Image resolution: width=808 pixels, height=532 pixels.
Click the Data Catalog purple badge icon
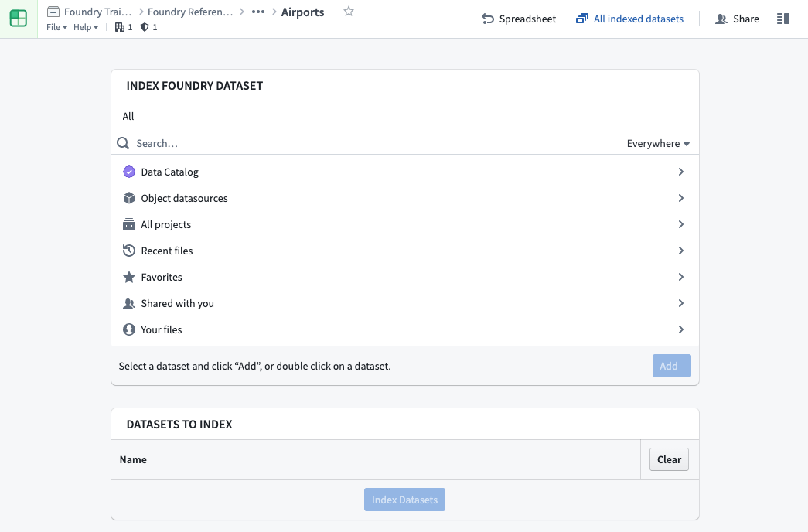(x=129, y=172)
